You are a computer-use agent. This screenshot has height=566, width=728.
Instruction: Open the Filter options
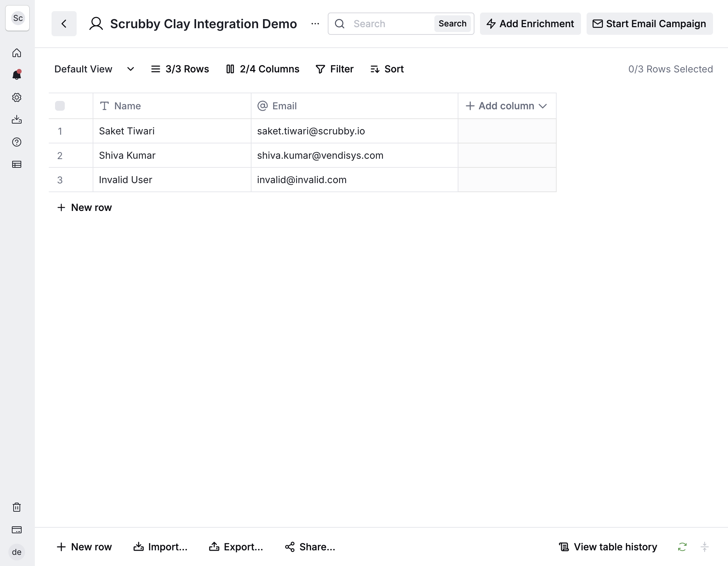pyautogui.click(x=334, y=69)
